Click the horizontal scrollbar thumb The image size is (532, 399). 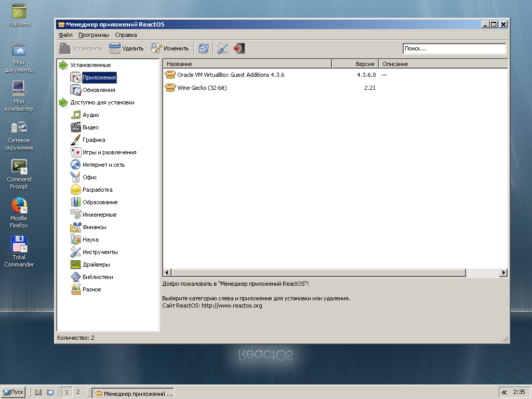(x=318, y=272)
